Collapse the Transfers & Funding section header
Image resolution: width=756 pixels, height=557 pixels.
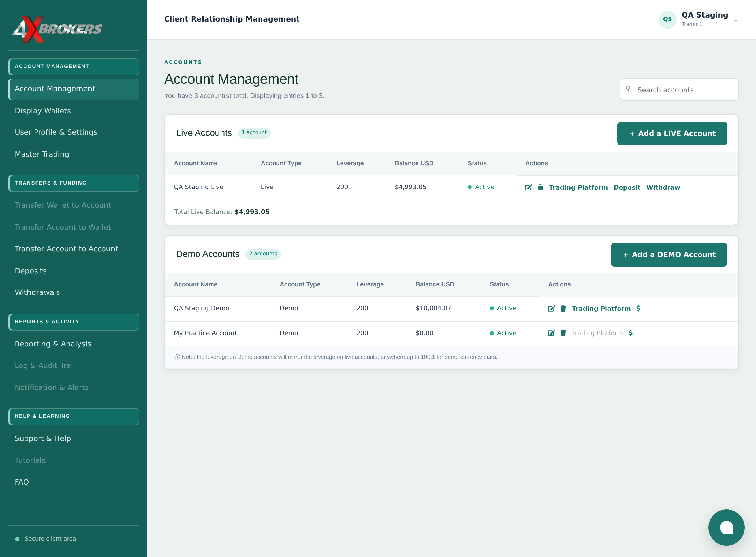[74, 183]
